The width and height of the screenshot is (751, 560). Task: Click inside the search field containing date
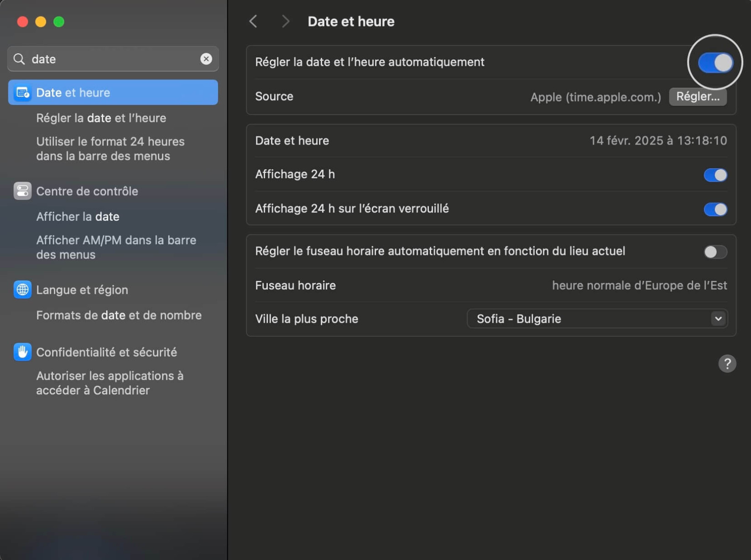[113, 59]
